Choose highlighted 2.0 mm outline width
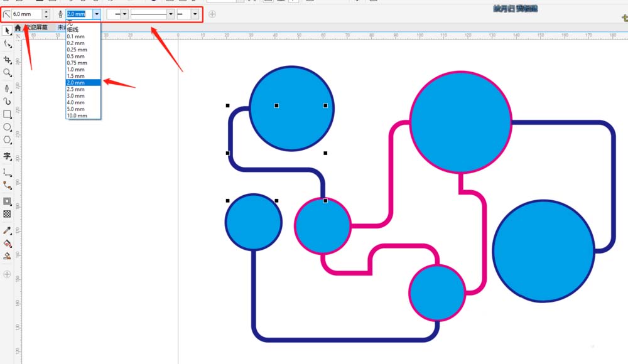This screenshot has height=364, width=628. 84,82
